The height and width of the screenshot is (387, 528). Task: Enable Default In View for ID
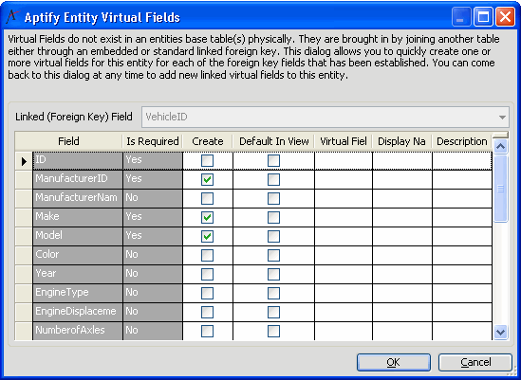(x=274, y=161)
